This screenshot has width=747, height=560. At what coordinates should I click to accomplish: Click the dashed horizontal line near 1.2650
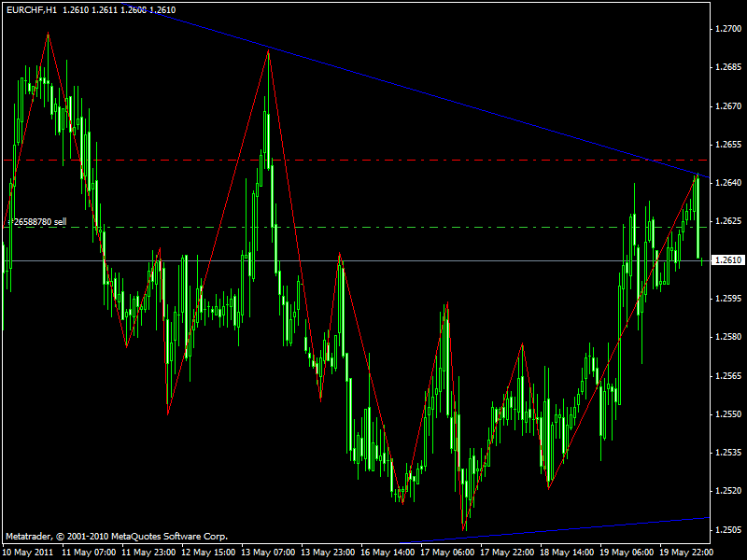373,160
